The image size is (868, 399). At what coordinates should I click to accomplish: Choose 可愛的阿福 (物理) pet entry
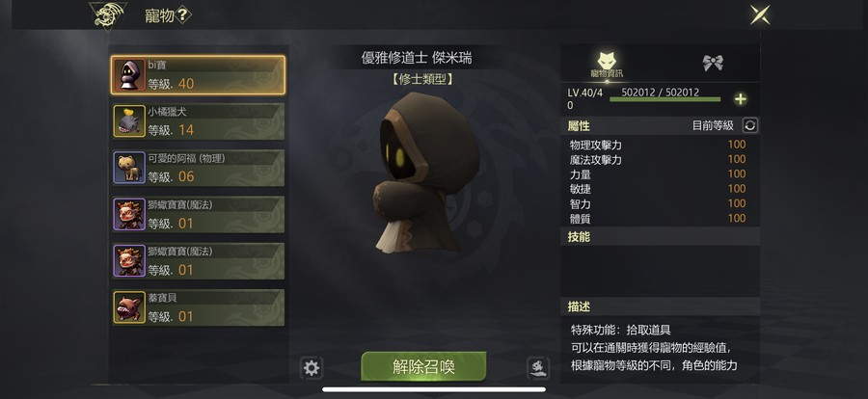[x=198, y=168]
